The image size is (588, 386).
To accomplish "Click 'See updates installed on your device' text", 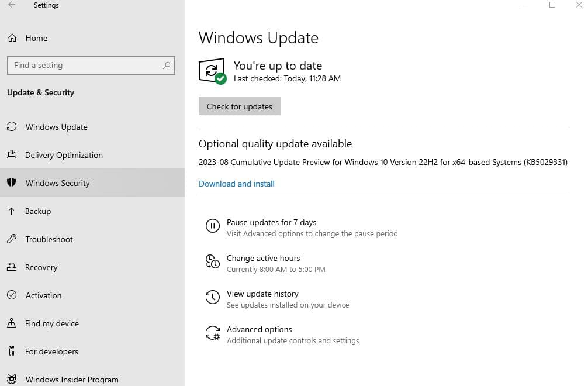I will (288, 305).
